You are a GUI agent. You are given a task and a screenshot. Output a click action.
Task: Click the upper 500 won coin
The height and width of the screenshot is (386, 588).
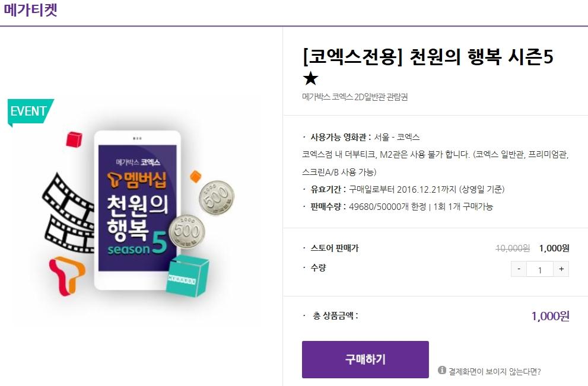click(x=217, y=197)
